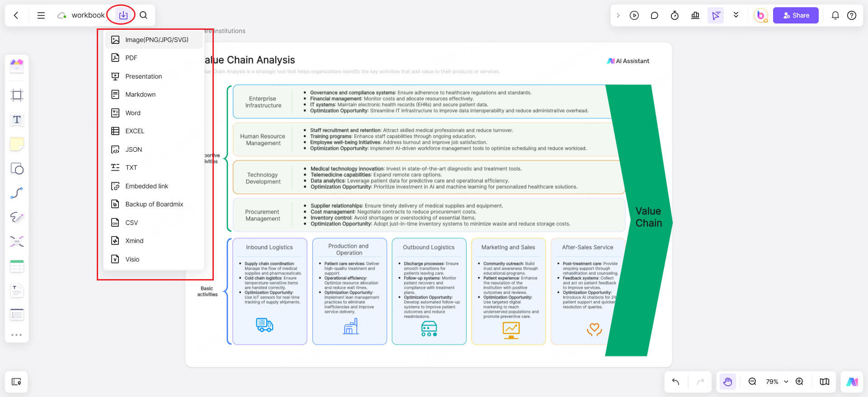Open the bottom-left minimap panel icon

[16, 382]
